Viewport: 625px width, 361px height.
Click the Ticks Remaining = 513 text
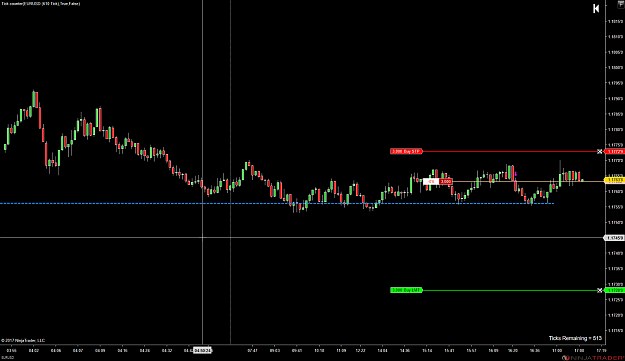pos(575,338)
